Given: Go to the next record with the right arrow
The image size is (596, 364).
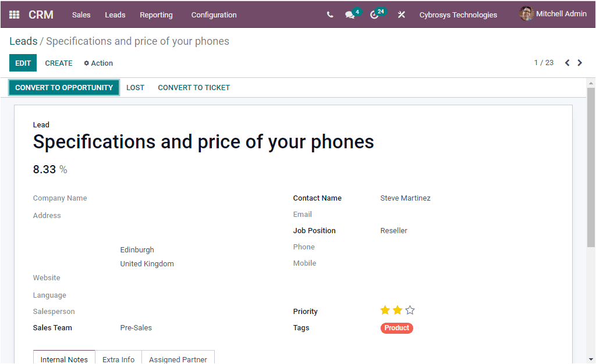Looking at the screenshot, I should pos(580,62).
